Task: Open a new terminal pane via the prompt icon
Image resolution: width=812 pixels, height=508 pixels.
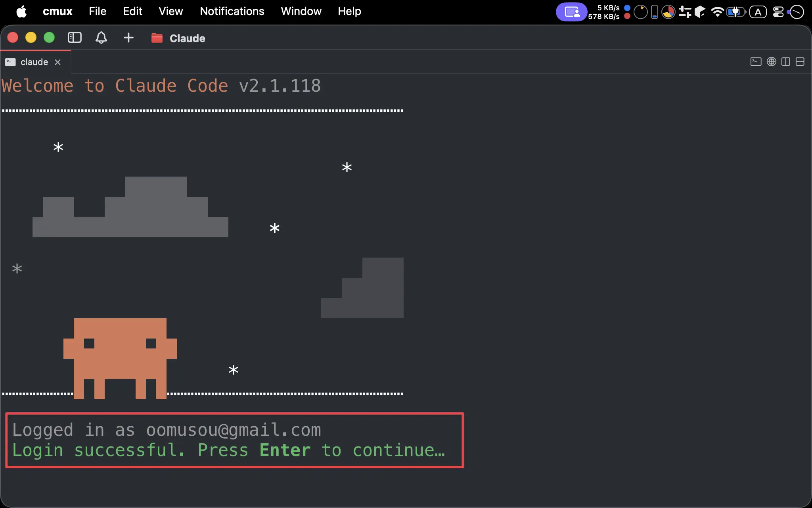Action: [x=756, y=62]
